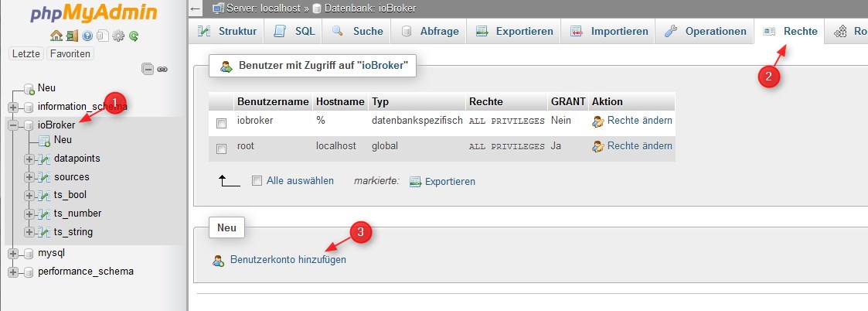Click the ts_number table icon

45,214
